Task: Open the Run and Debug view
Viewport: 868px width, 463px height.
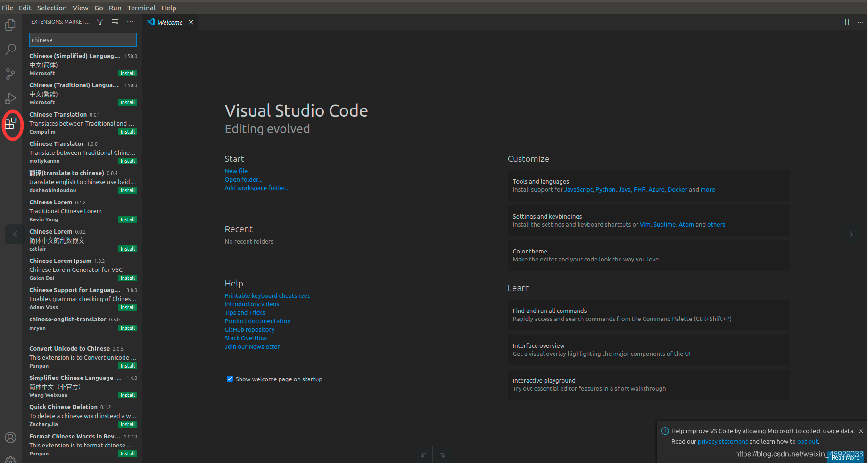Action: [10, 99]
